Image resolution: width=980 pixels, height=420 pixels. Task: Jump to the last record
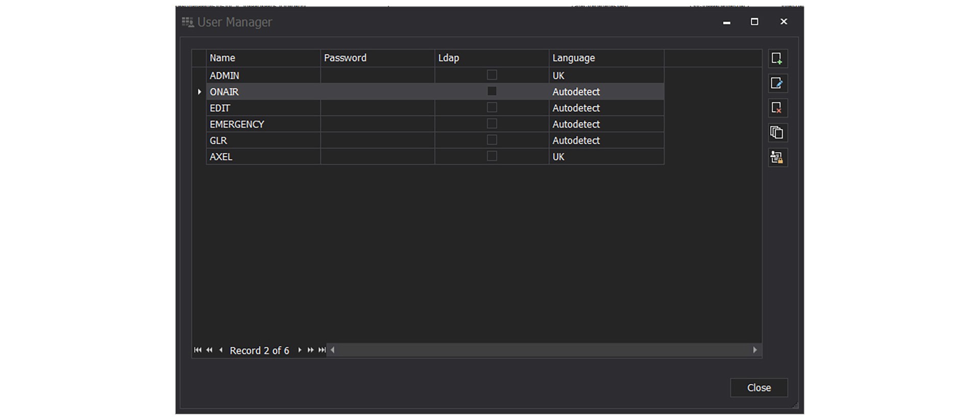coord(322,350)
